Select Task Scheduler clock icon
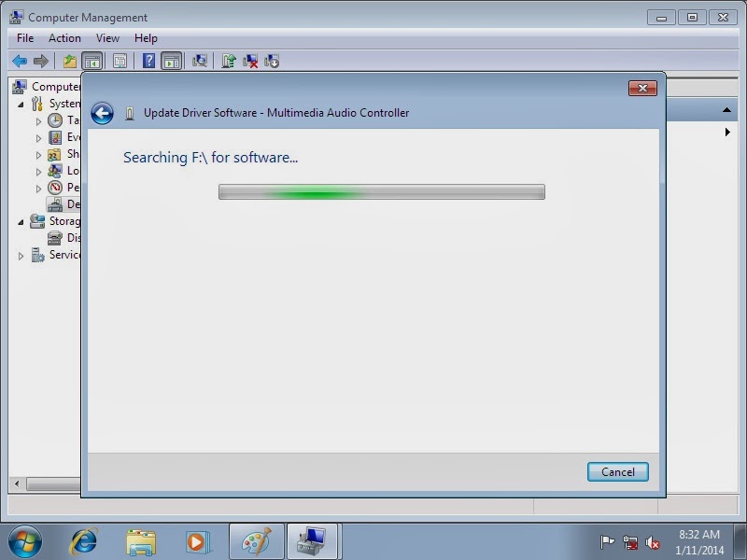The width and height of the screenshot is (747, 560). pos(55,120)
